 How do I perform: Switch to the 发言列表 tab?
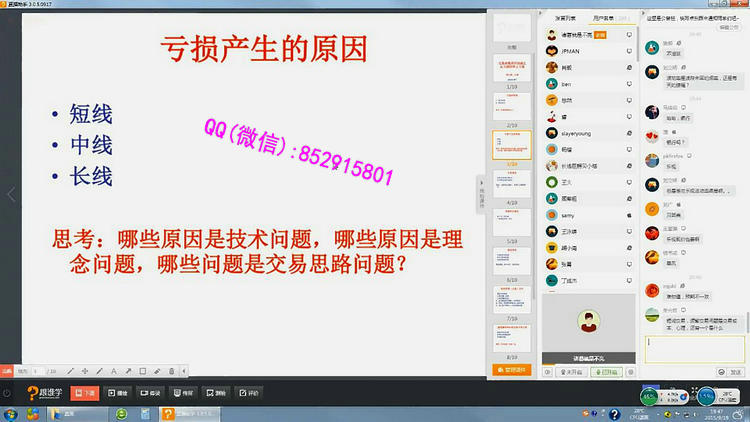[x=565, y=18]
